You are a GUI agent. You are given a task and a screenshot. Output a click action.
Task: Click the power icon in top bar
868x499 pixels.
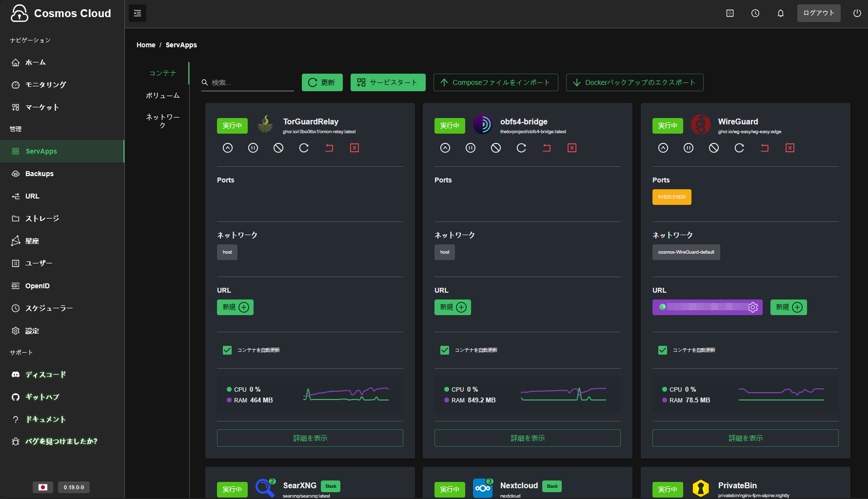tap(857, 13)
